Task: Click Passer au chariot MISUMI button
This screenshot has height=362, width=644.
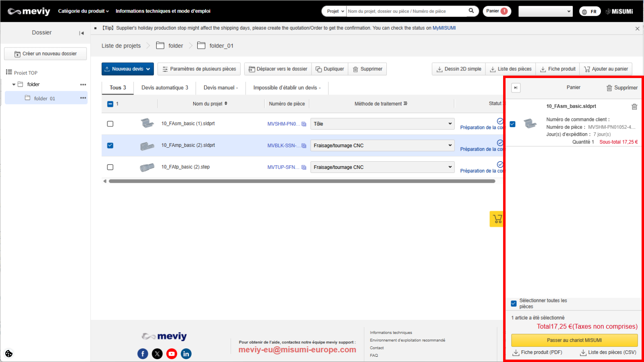Action: click(x=574, y=340)
